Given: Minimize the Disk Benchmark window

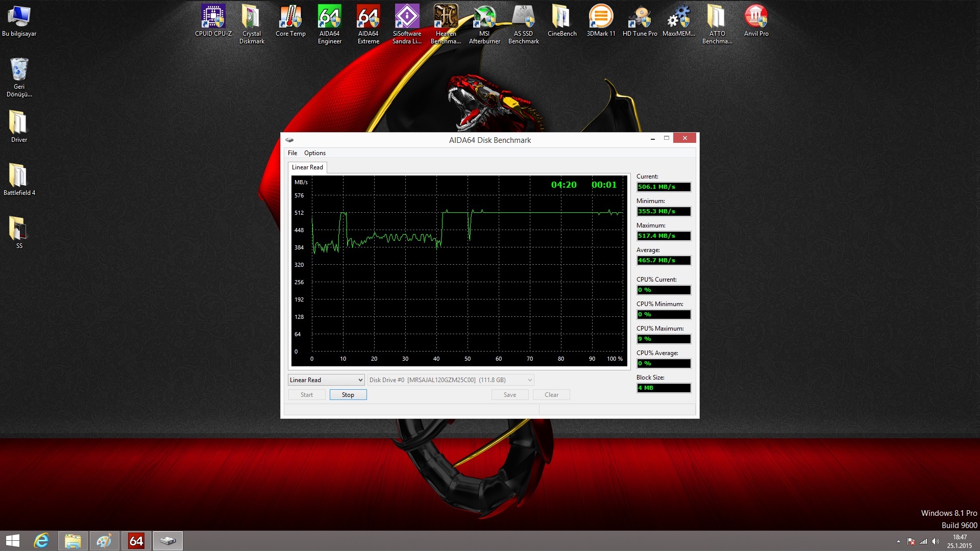Looking at the screenshot, I should pyautogui.click(x=653, y=138).
